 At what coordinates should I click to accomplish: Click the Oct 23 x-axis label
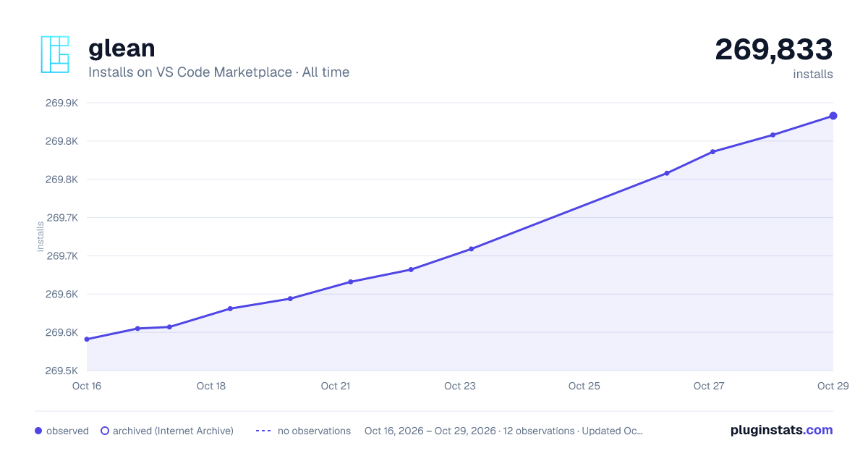click(x=460, y=386)
